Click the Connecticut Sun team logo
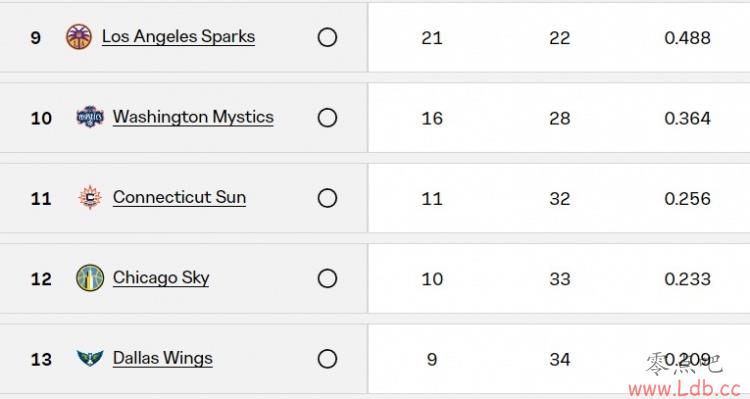 point(90,198)
